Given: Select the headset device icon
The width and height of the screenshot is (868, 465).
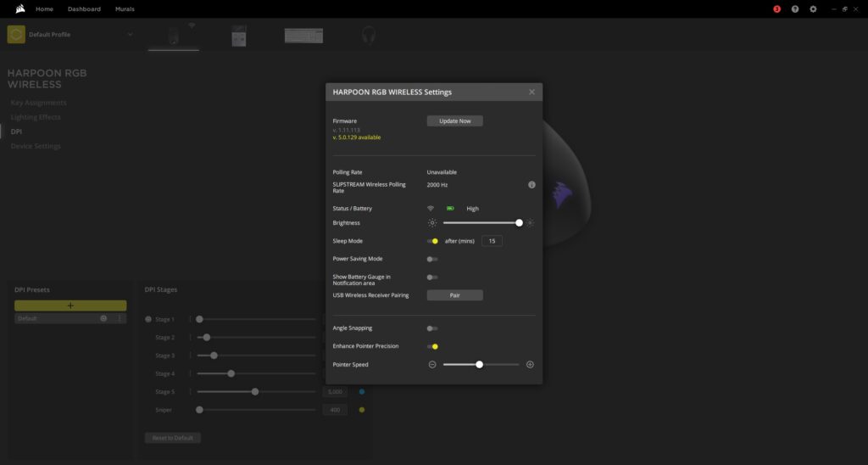Looking at the screenshot, I should [368, 36].
